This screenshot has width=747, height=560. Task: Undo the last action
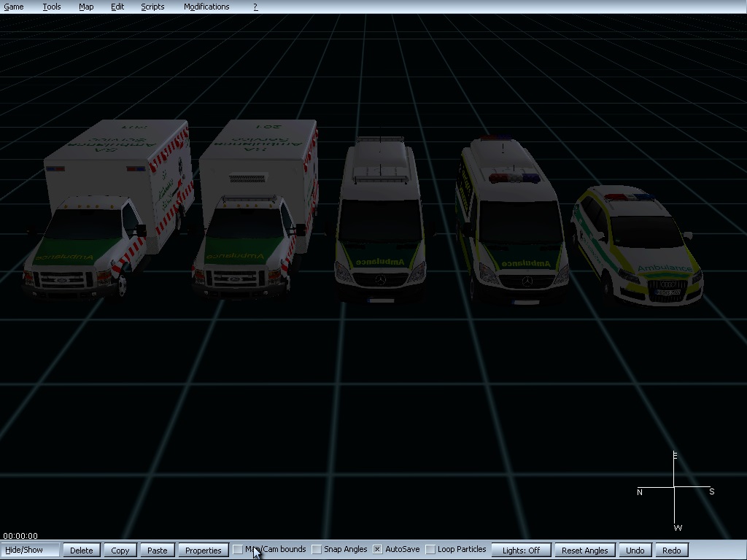click(x=635, y=551)
